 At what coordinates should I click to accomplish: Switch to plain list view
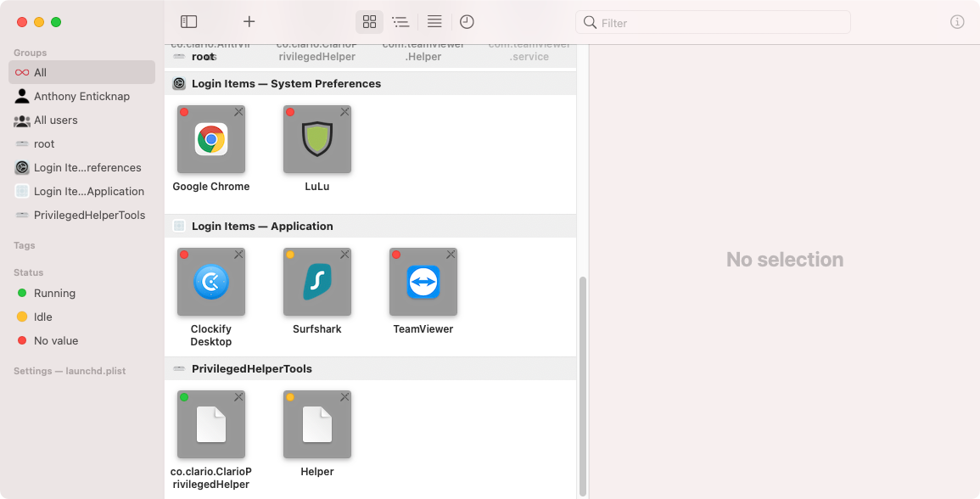point(434,22)
